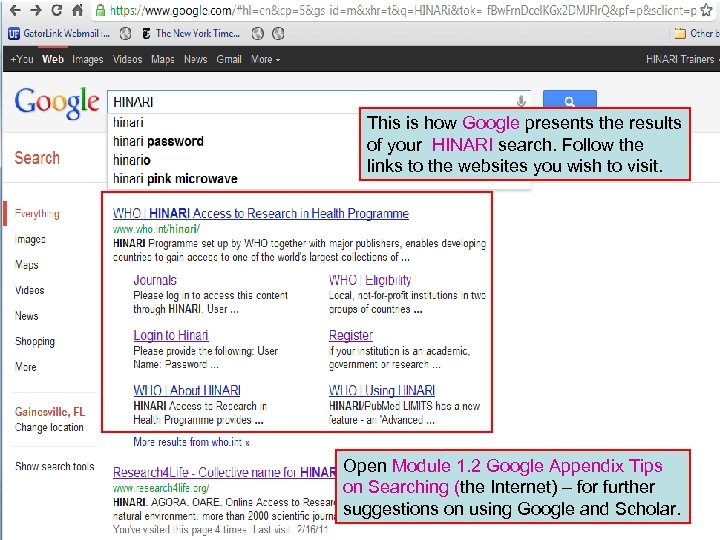Click the www.who.int/hinari/ URL text
Image resolution: width=720 pixels, height=540 pixels.
coord(156,229)
